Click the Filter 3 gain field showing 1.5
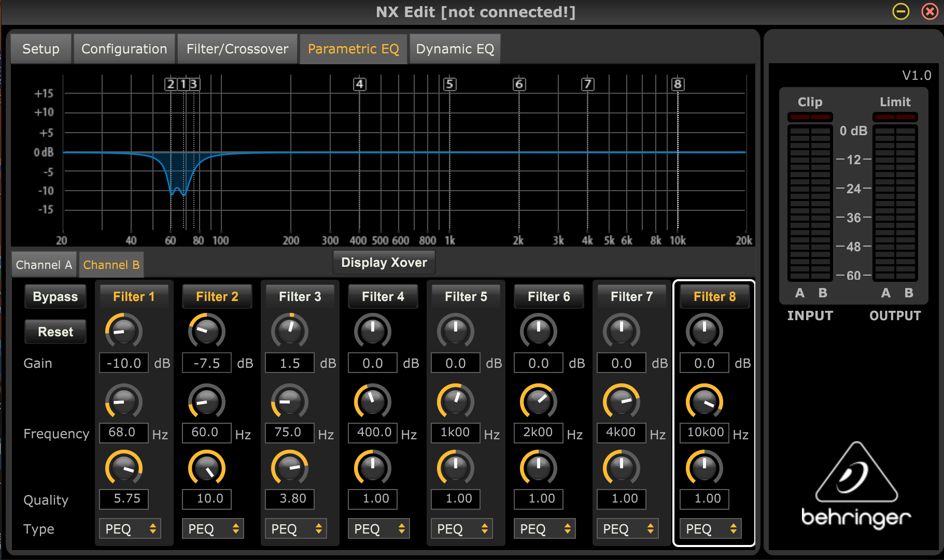 point(290,363)
